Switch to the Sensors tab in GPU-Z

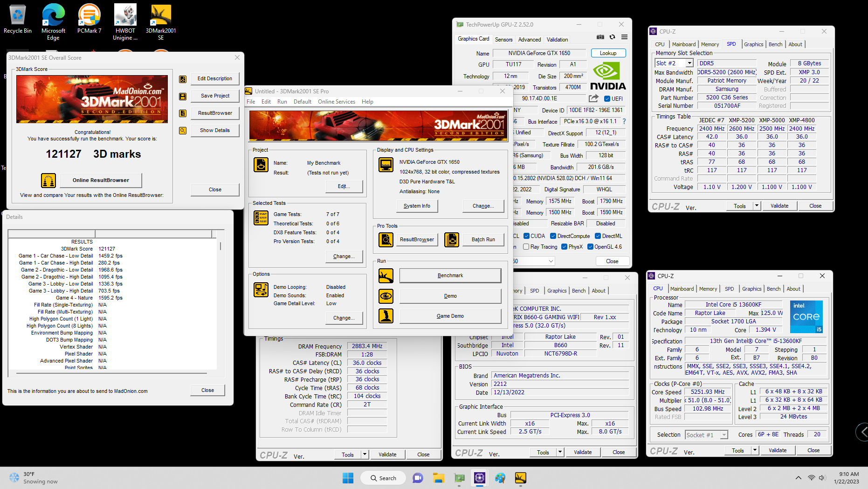pyautogui.click(x=503, y=40)
